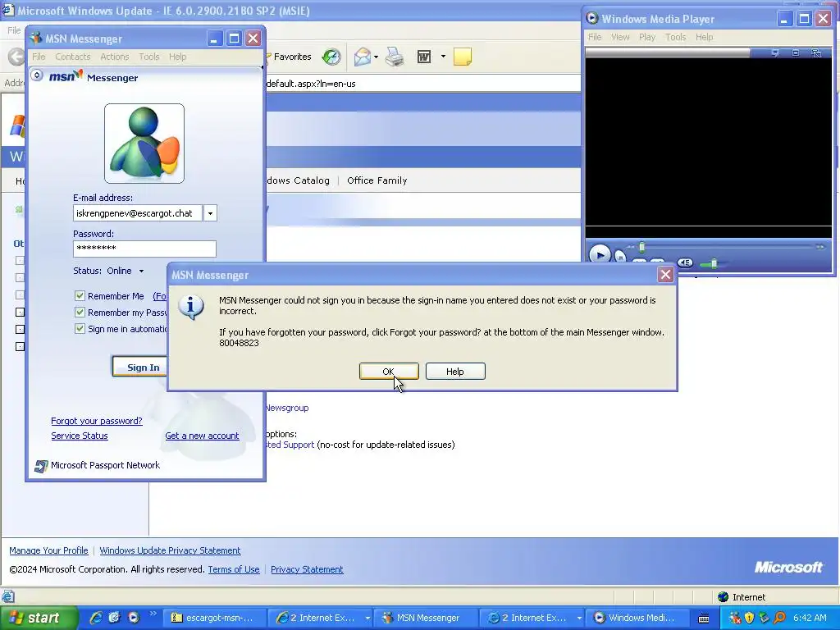Click the middle view icon on Media Player's top bar
840x630 pixels.
(796, 52)
